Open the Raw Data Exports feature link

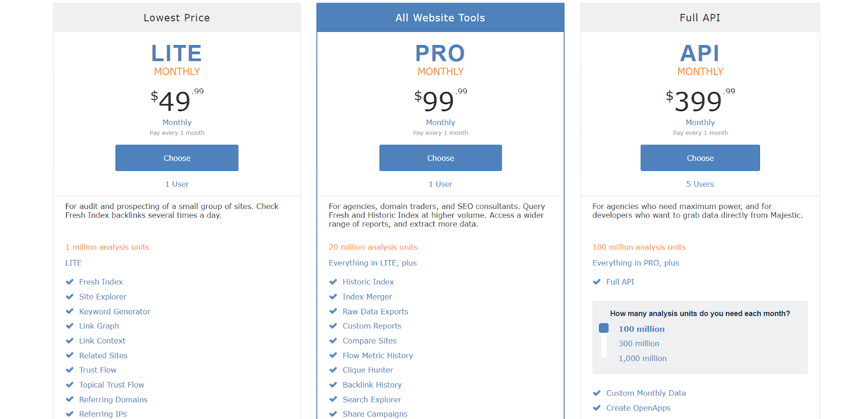(375, 312)
